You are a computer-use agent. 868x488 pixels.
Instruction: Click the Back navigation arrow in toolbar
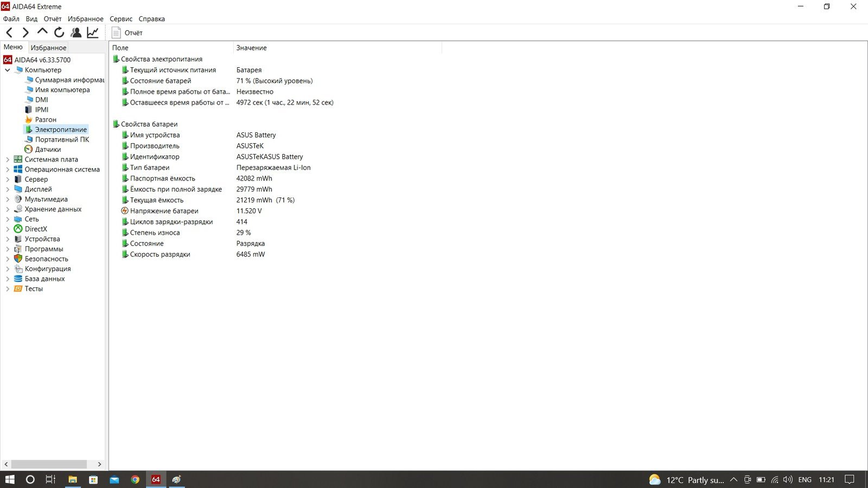pos(9,33)
